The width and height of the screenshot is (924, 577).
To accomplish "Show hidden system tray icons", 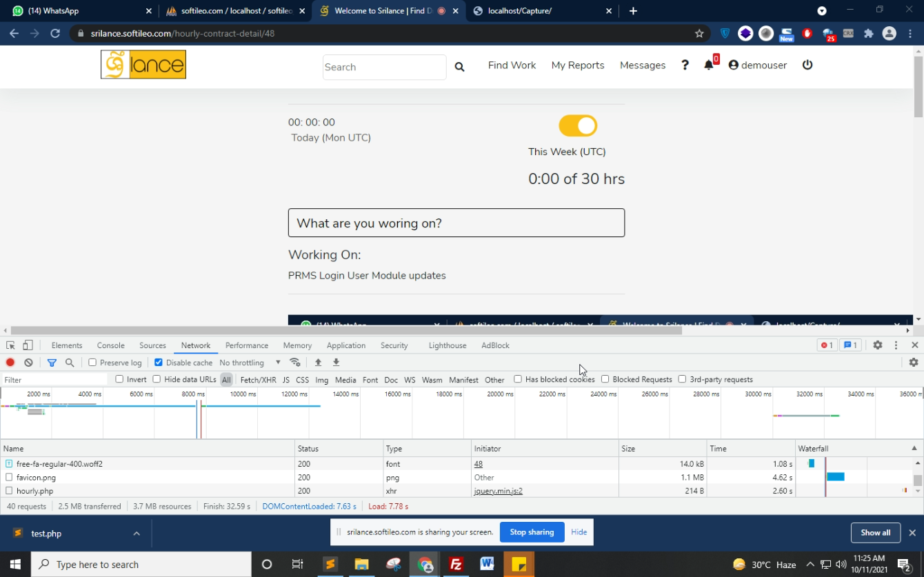I will (810, 565).
